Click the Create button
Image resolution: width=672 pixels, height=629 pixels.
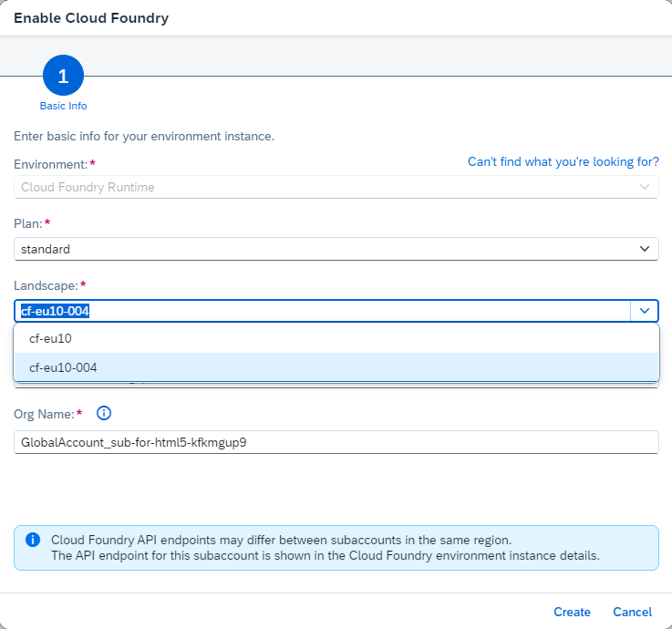click(x=572, y=612)
